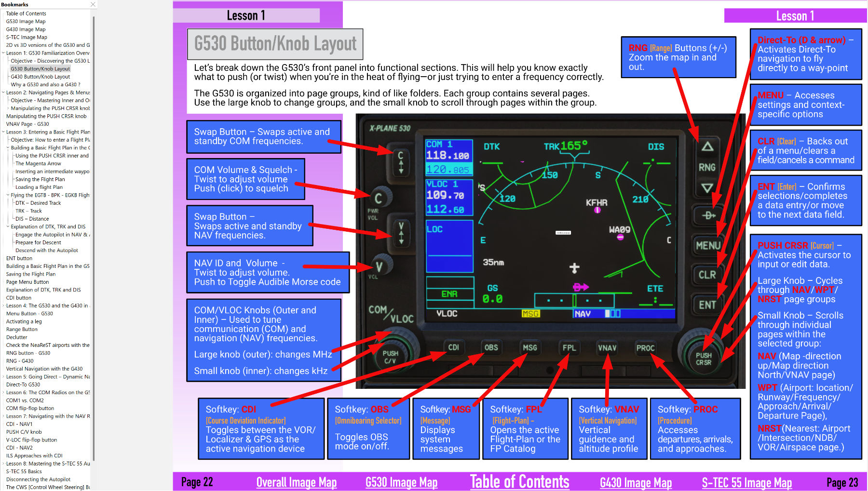Open the S-TEC Image Map bookmark
868x491 pixels.
click(27, 37)
